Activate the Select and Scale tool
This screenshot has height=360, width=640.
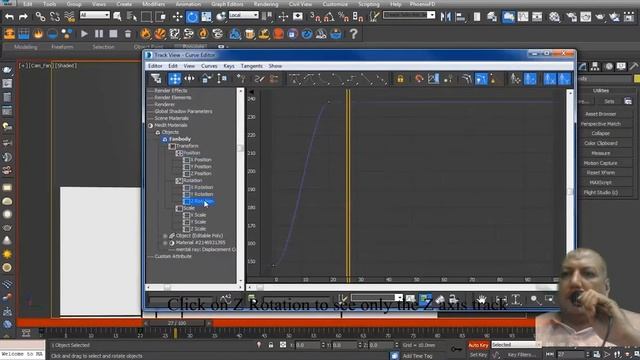[x=207, y=17]
